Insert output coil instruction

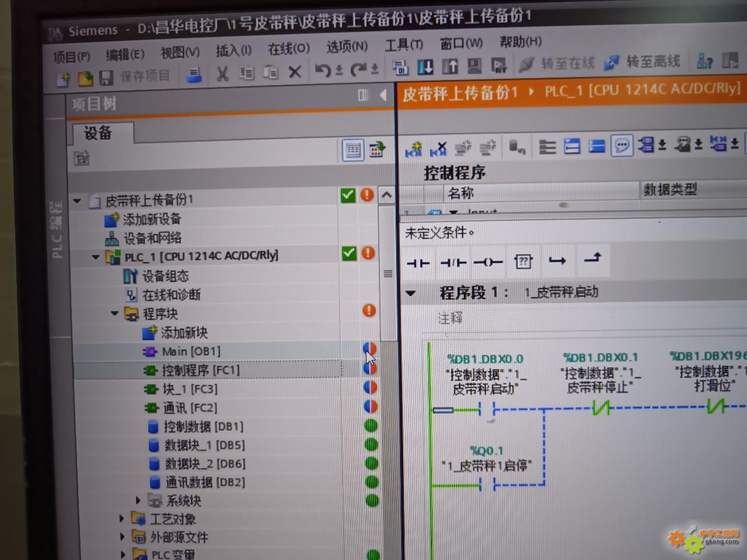(x=488, y=262)
